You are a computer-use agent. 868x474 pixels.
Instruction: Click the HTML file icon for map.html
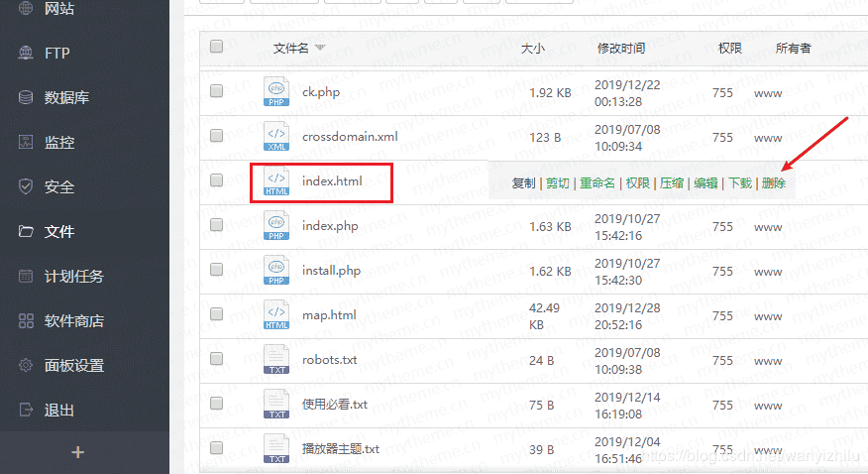276,315
